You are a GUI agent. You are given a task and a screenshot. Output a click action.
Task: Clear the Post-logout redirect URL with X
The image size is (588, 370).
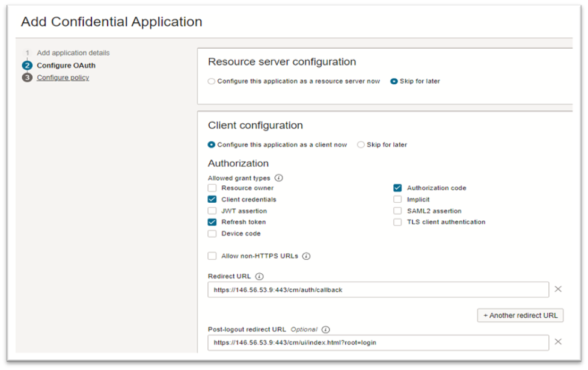pyautogui.click(x=558, y=342)
